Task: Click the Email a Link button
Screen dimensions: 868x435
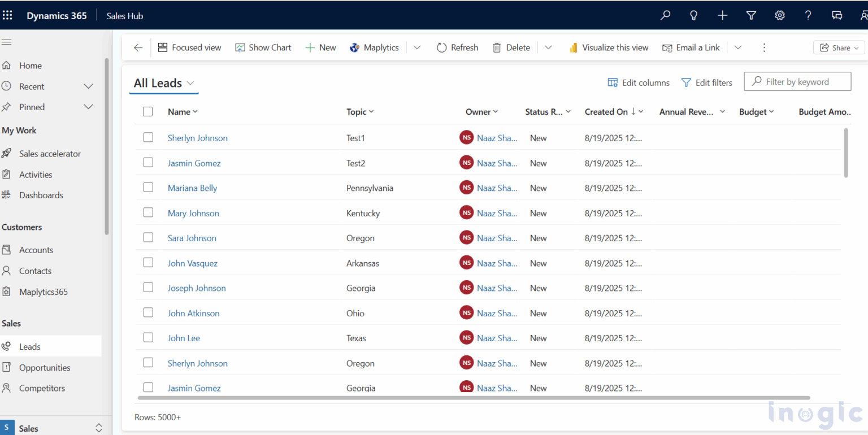Action: click(x=691, y=47)
